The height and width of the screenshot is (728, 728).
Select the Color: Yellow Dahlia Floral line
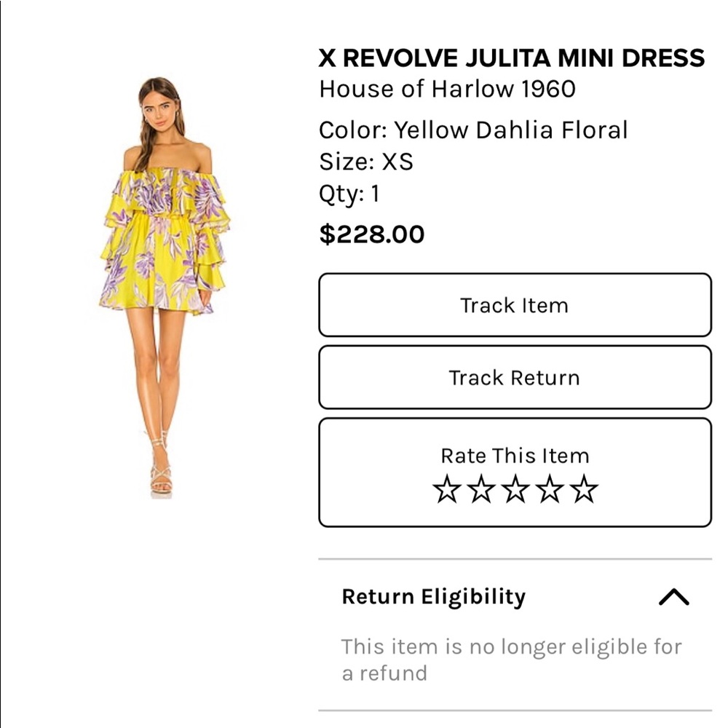coord(473,130)
